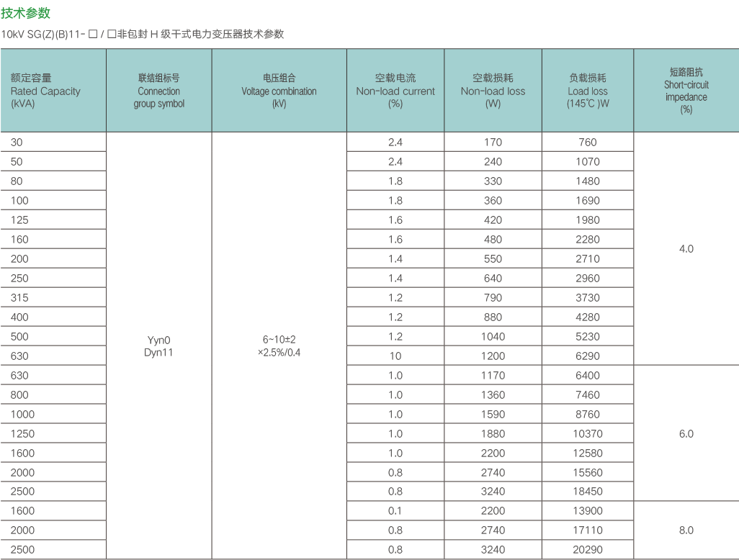This screenshot has height=560, width=739.
Task: Click non-load loss value 1590
Action: [x=493, y=414]
